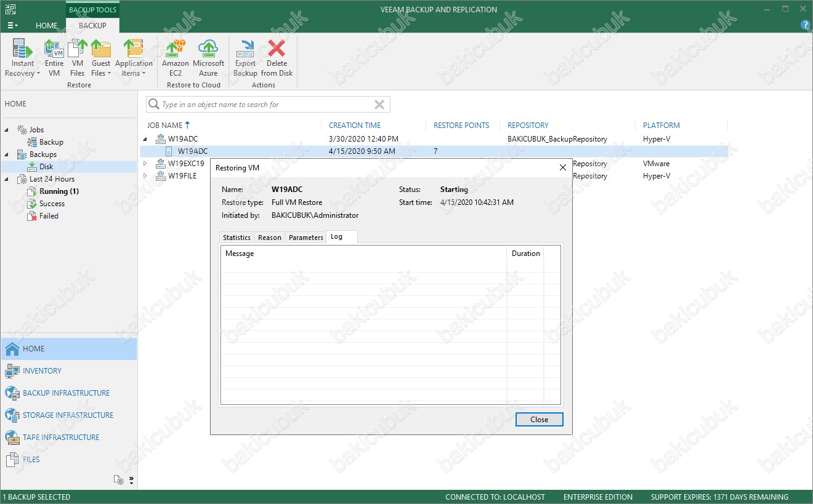Start an Entire VM restore
The height and width of the screenshot is (504, 813).
point(54,58)
